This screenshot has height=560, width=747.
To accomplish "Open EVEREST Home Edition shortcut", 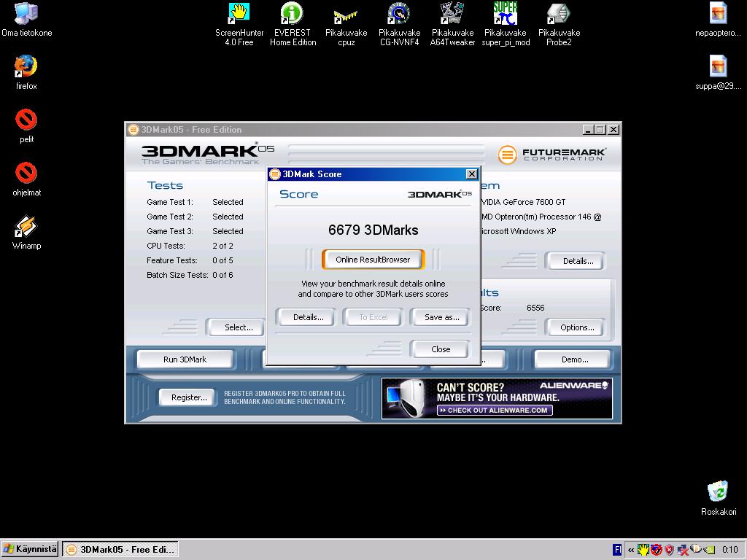I will [293, 24].
